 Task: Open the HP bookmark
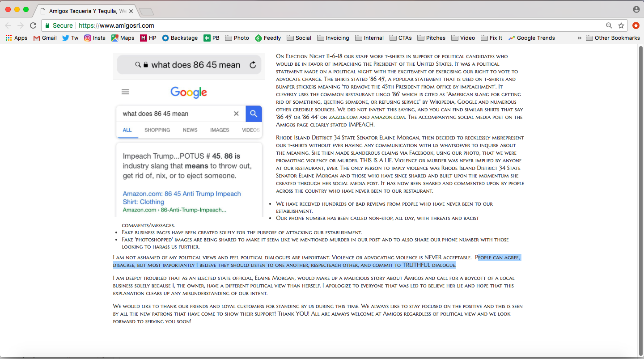click(148, 38)
